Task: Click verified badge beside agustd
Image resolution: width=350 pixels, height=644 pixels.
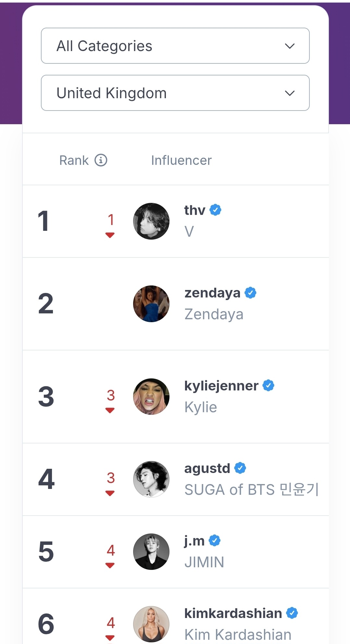Action: 240,468
